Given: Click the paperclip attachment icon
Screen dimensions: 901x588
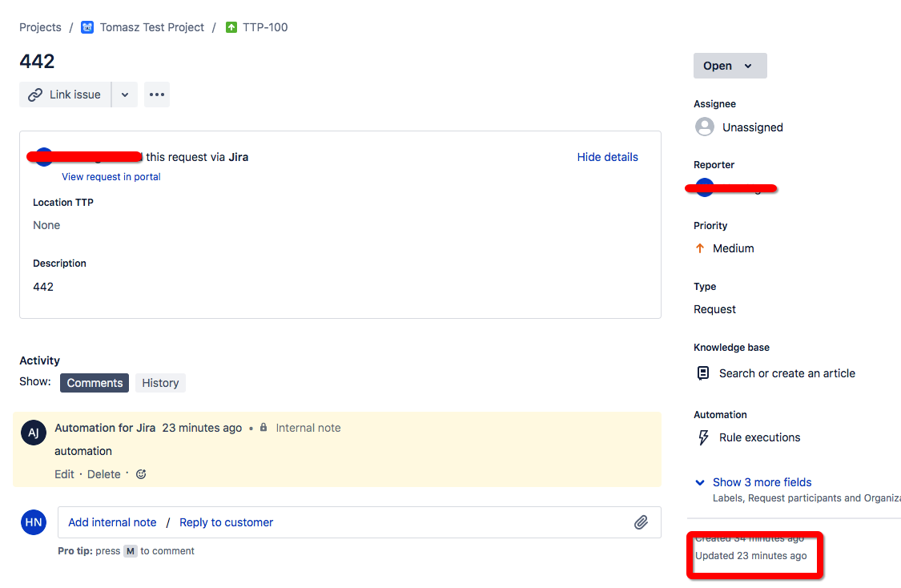Looking at the screenshot, I should click(x=642, y=522).
